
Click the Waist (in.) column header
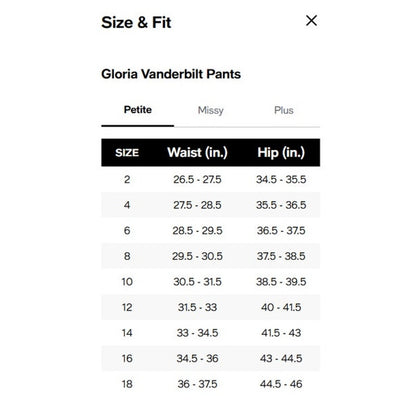click(197, 153)
